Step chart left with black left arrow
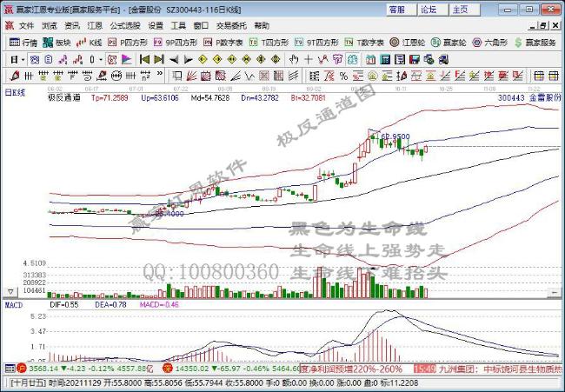This screenshot has height=392, width=565. click(174, 59)
